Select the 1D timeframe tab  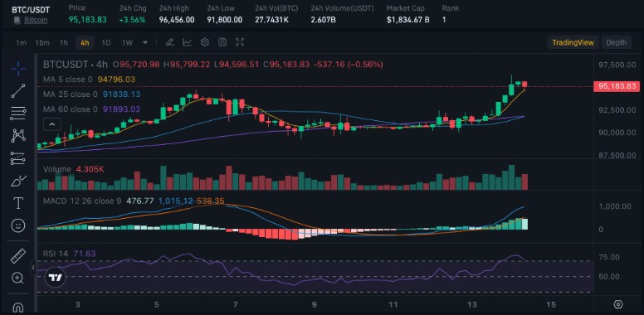106,42
